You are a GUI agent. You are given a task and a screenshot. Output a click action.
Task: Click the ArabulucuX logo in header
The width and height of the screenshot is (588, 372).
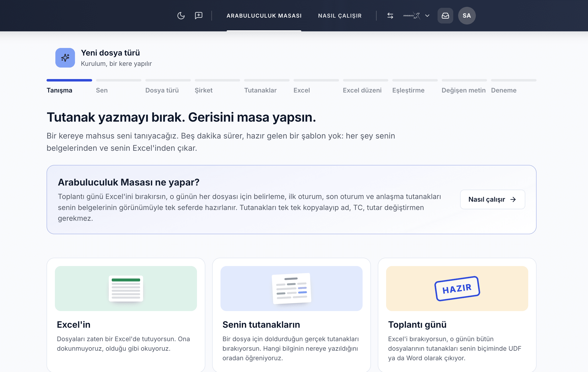click(412, 16)
